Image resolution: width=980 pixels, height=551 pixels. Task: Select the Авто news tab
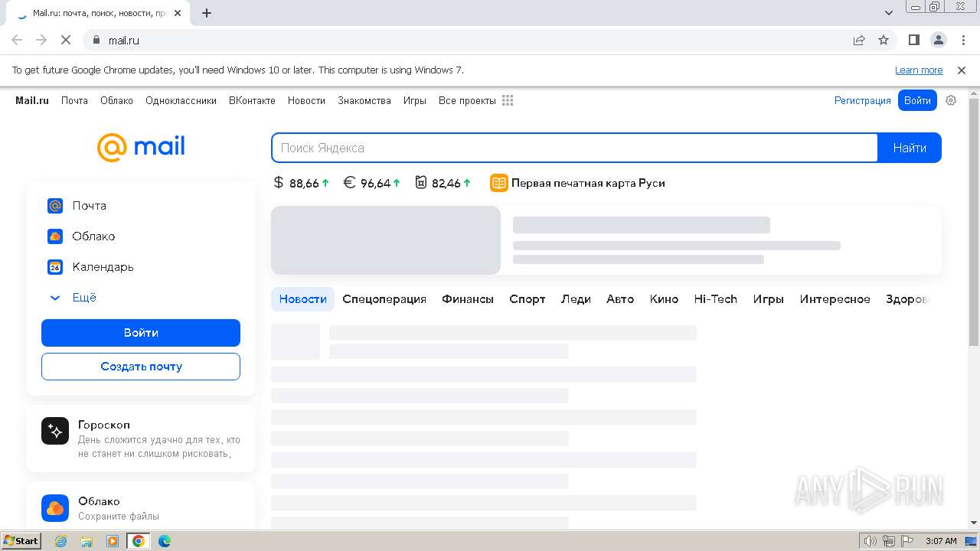point(620,299)
